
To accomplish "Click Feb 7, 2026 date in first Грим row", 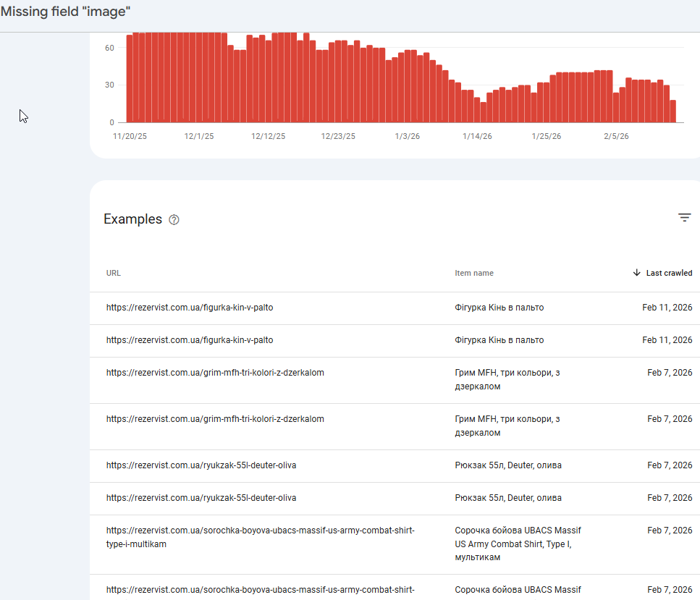I will click(670, 373).
